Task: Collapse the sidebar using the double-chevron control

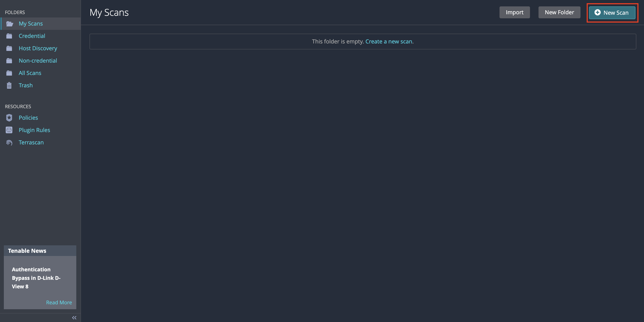Action: [74, 318]
